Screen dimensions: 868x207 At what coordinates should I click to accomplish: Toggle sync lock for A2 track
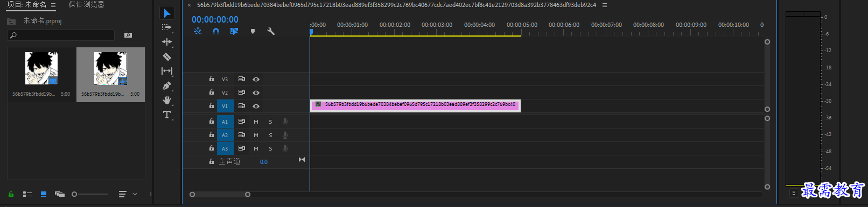click(242, 135)
